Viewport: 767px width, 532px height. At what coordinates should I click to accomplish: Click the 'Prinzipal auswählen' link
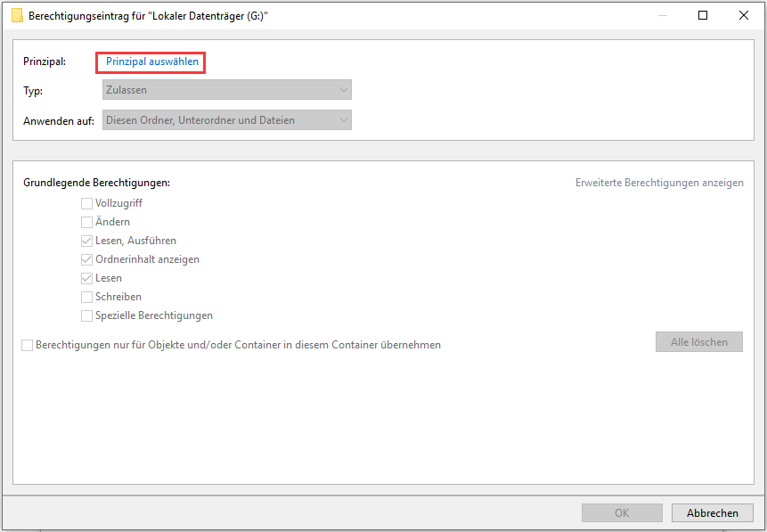click(x=152, y=61)
